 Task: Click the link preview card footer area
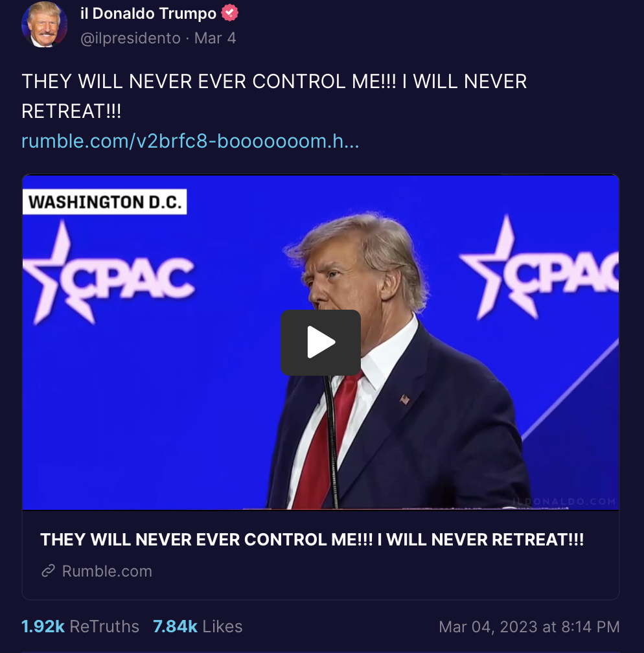pos(320,555)
